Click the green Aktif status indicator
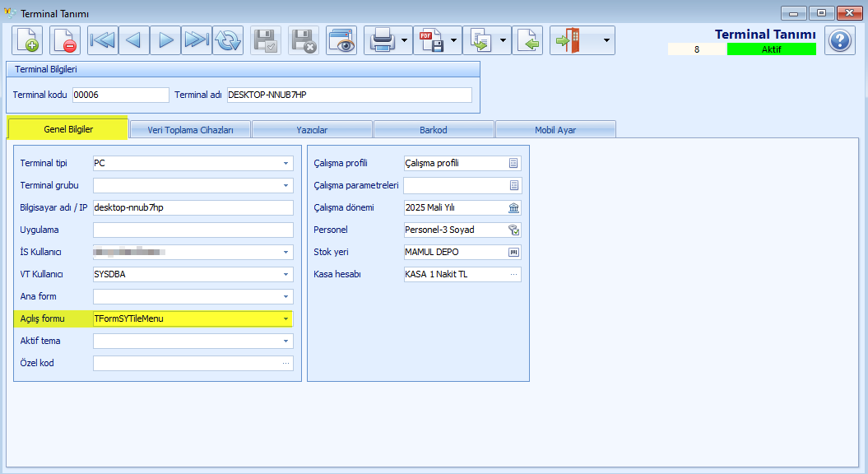Screen dimensions: 868x474 point(771,49)
